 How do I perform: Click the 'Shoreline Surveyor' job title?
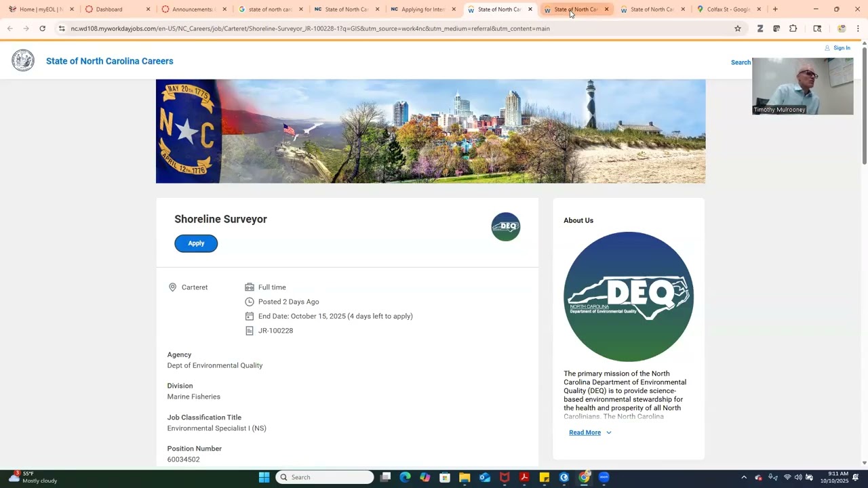pyautogui.click(x=220, y=219)
